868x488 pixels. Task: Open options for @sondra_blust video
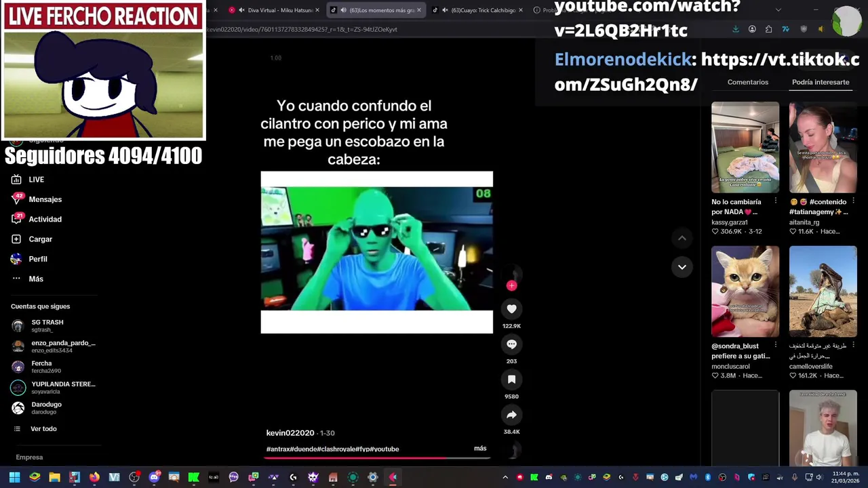click(776, 346)
